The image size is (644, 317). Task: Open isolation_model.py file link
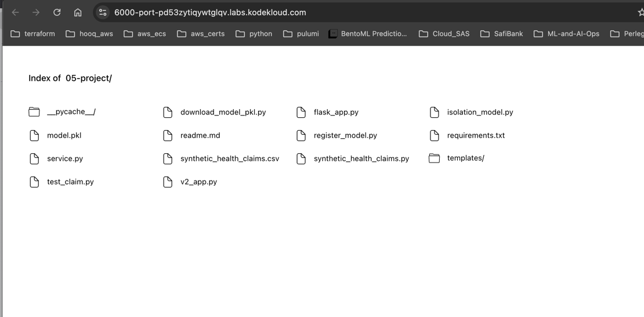(480, 112)
